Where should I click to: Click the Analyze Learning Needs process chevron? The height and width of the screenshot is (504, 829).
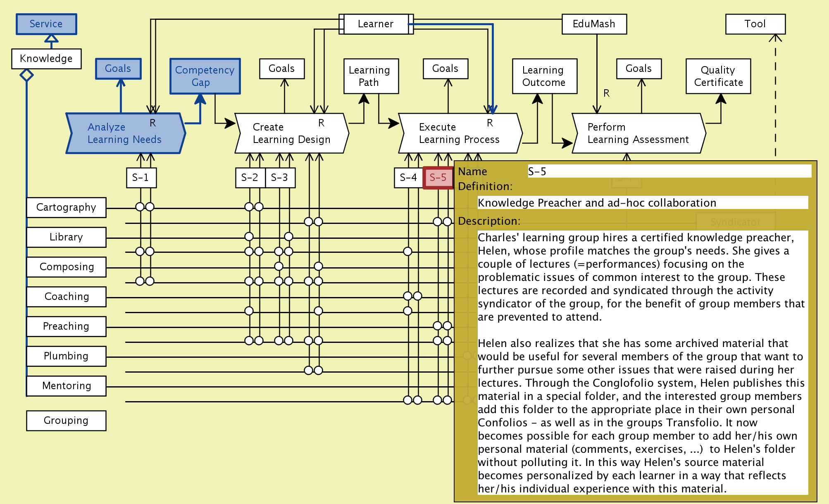[125, 133]
